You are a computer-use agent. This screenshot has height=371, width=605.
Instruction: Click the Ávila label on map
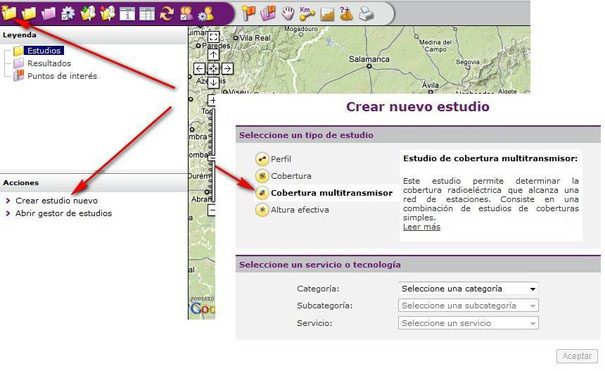pyautogui.click(x=430, y=84)
